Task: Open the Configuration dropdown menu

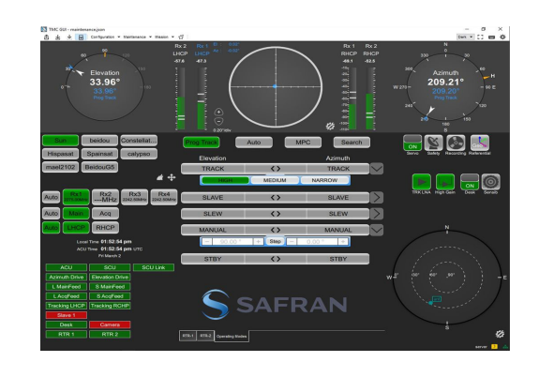Action: [105, 37]
